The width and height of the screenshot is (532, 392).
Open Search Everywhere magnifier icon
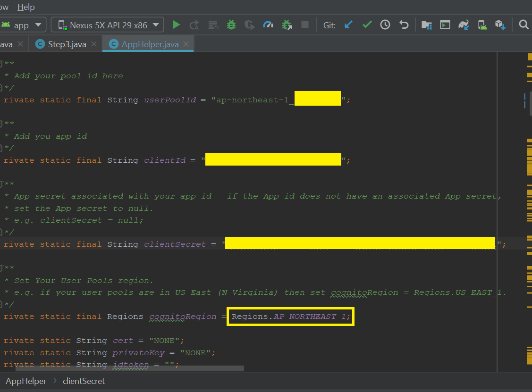[524, 25]
